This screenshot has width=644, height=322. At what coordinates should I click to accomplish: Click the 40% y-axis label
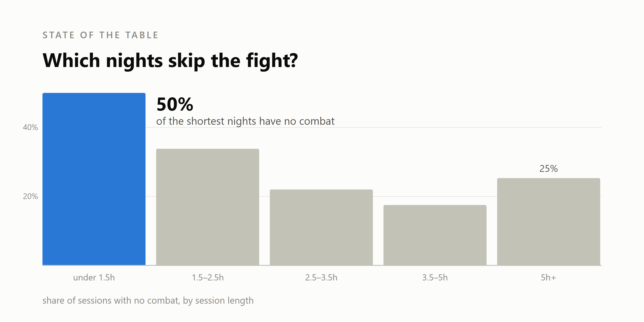click(31, 127)
